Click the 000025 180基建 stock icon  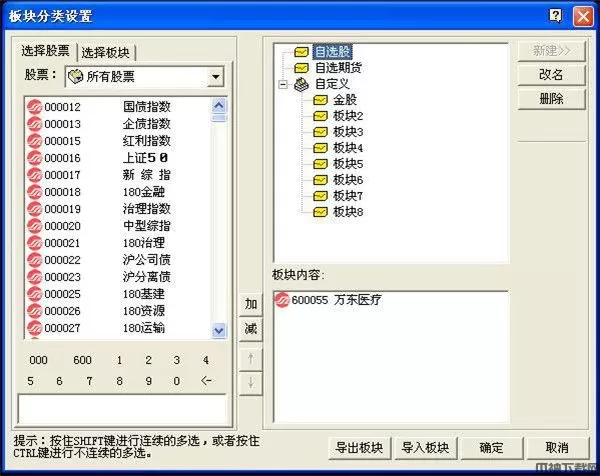(x=34, y=294)
